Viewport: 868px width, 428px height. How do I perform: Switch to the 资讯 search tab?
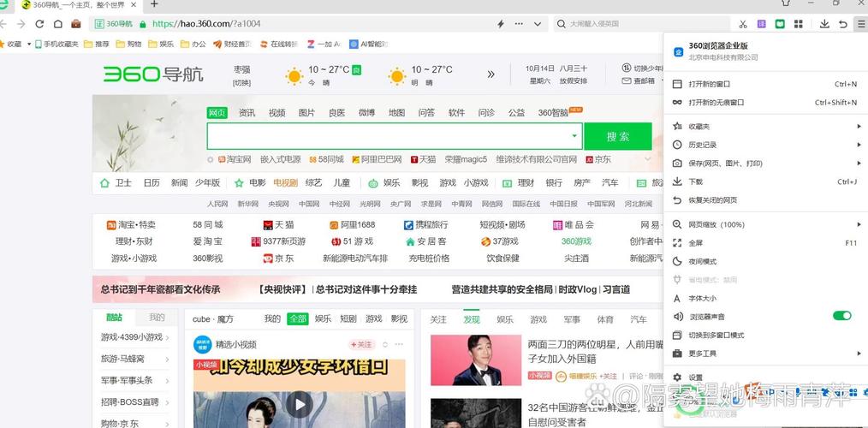pyautogui.click(x=247, y=112)
